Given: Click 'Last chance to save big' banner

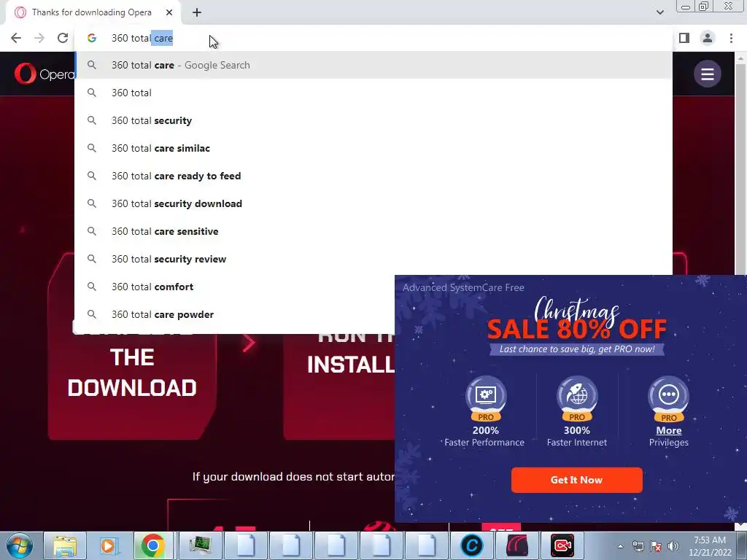Looking at the screenshot, I should 577,349.
